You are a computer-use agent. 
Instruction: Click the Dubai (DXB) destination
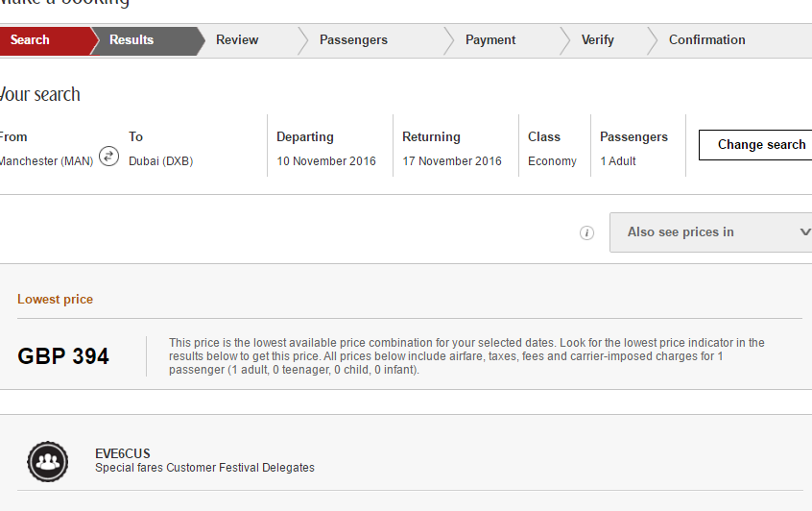click(160, 161)
